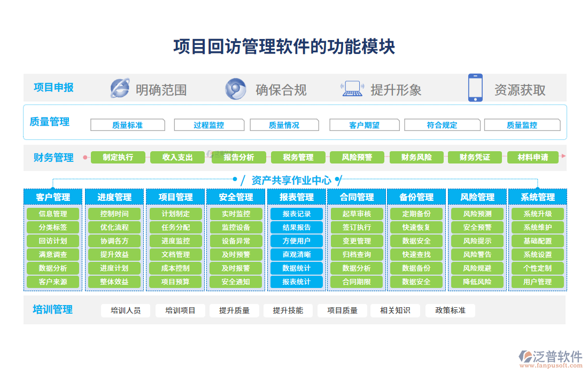Enable 数据安全 under 备份管理
The width and height of the screenshot is (588, 374).
pos(417,241)
